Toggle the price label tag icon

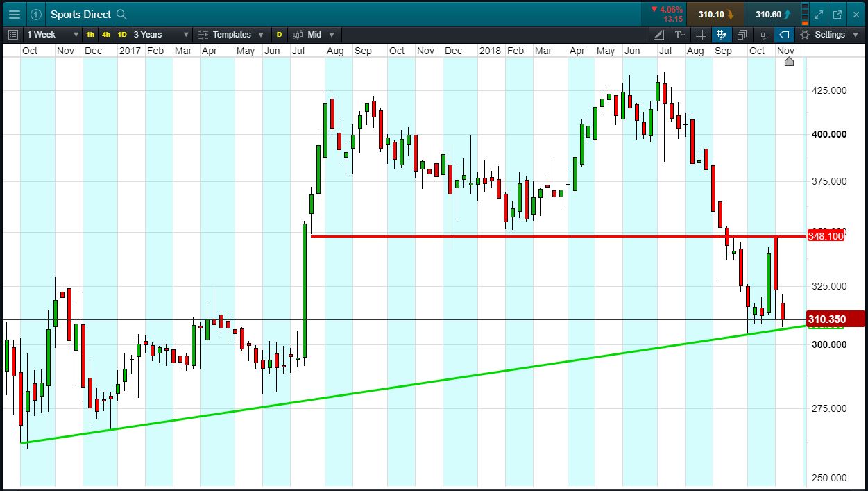(x=784, y=35)
